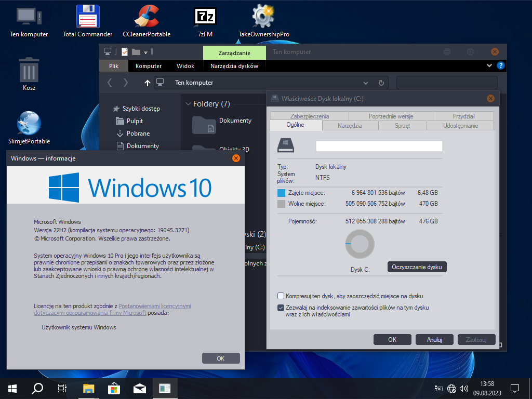Open SlimjetPortable browser icon
Screen dimensions: 532x399
pos(29,124)
